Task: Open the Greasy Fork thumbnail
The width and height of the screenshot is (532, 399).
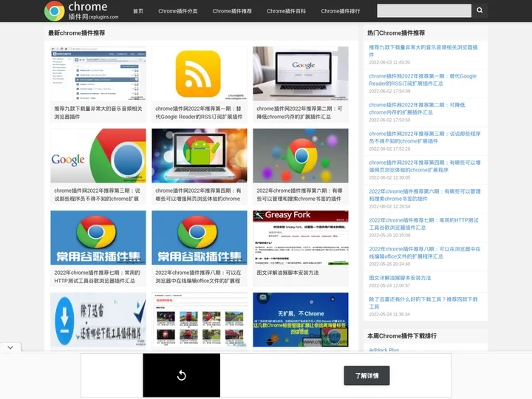Action: coord(301,237)
